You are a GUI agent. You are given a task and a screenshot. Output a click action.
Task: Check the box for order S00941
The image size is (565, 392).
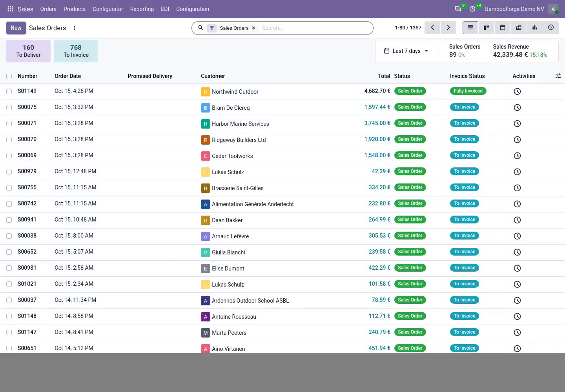pos(9,220)
